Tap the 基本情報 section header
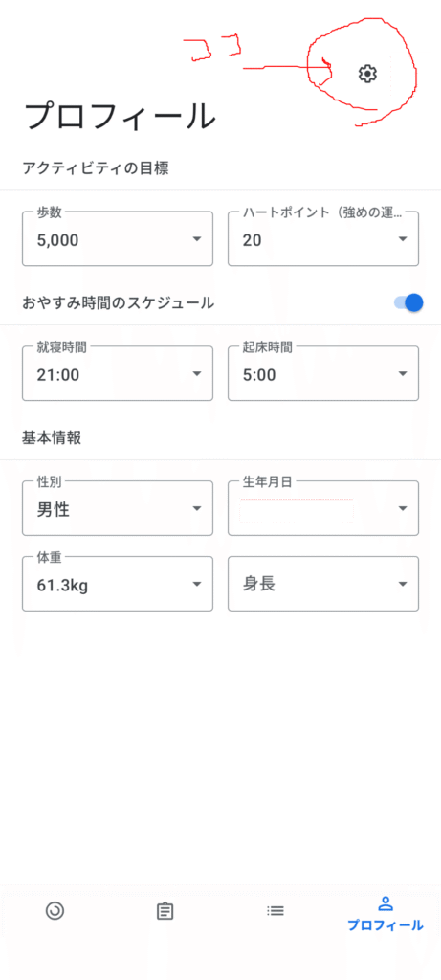Viewport: 441px width, 980px height. click(52, 437)
